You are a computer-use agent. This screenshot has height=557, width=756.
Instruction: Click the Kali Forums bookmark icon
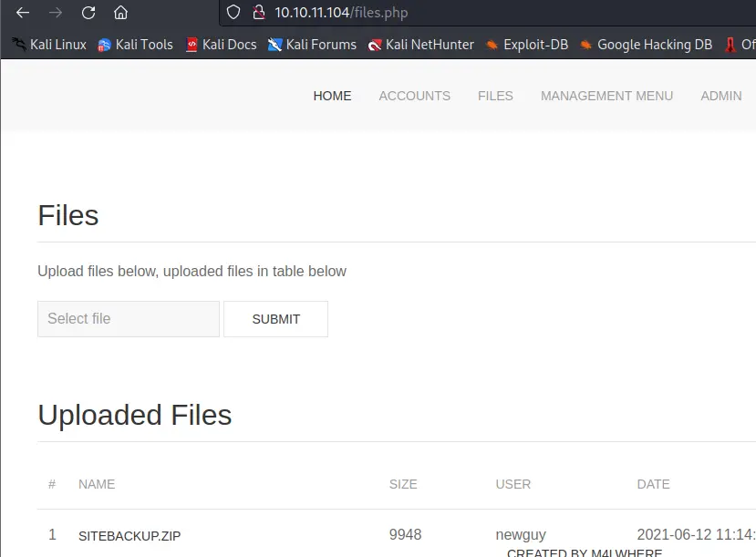coord(274,45)
